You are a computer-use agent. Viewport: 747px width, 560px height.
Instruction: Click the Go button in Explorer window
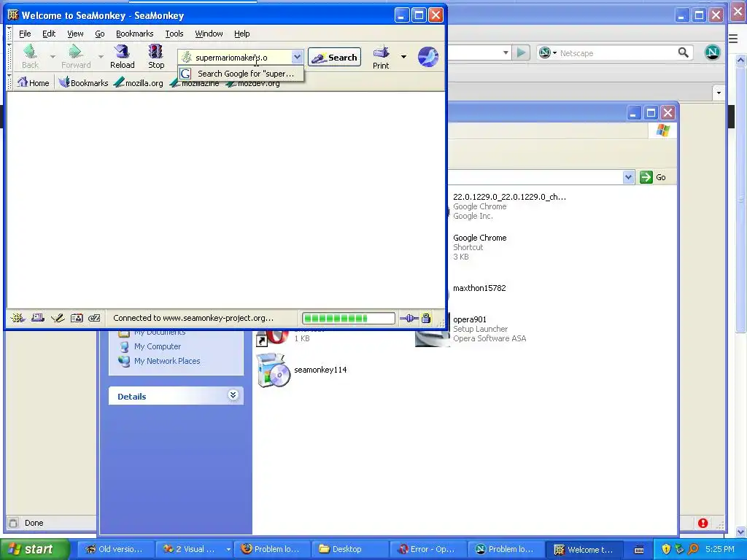pos(653,177)
